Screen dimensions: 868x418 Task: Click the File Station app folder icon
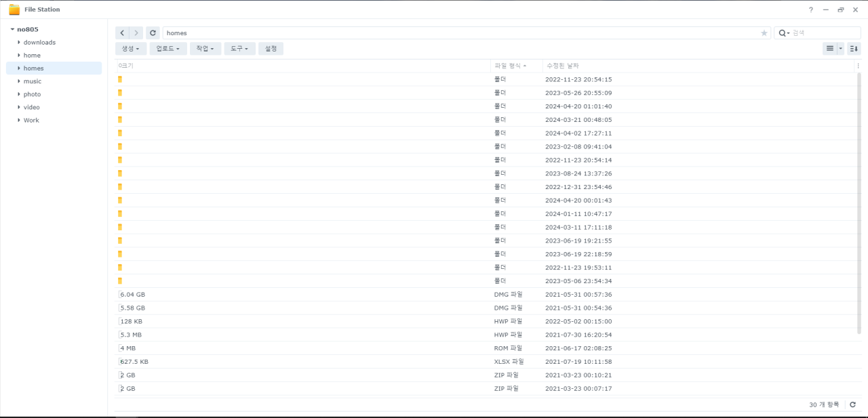pyautogui.click(x=14, y=9)
